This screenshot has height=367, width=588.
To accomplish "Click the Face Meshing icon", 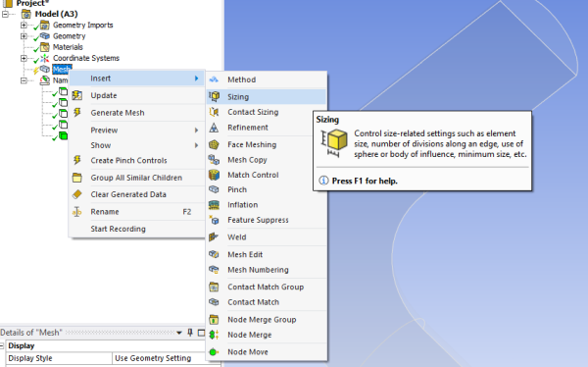I will point(214,144).
